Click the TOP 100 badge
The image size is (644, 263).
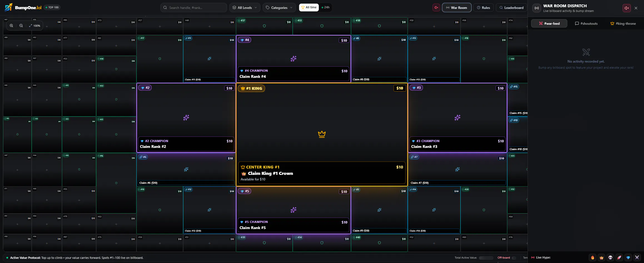tap(52, 8)
